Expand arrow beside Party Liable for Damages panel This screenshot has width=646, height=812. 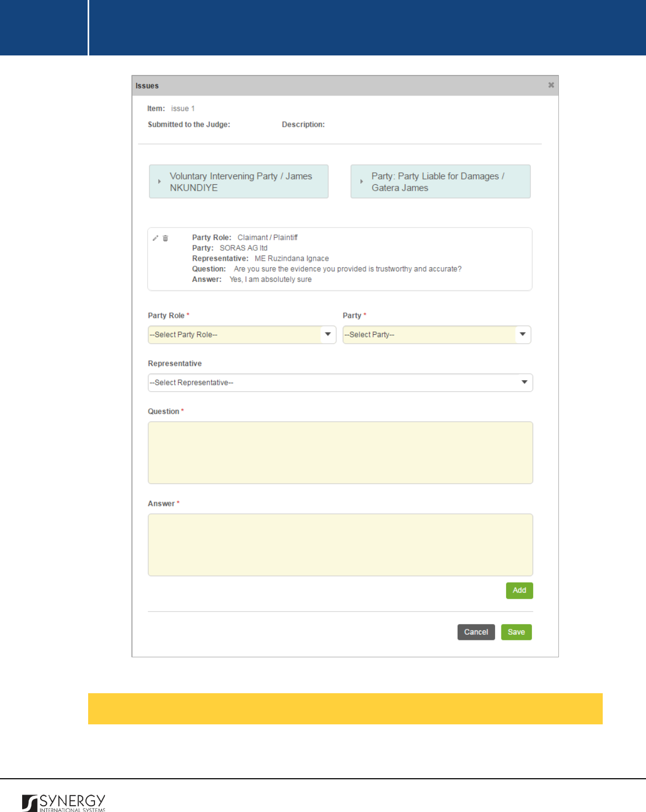362,182
